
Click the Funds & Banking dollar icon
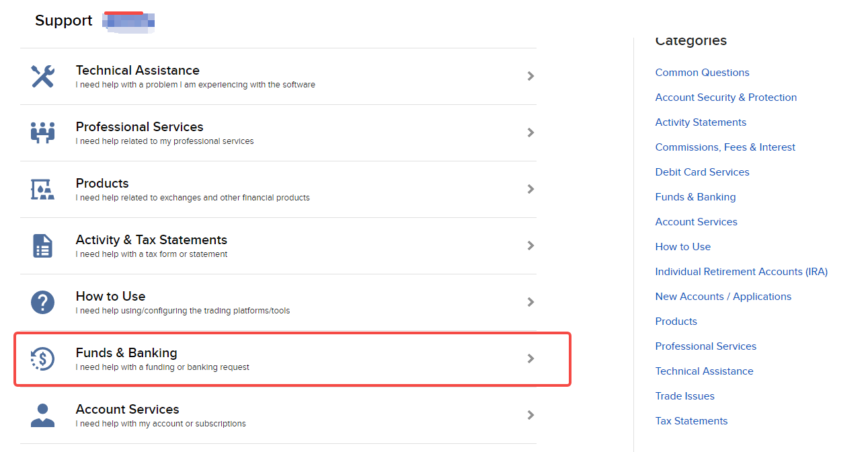tap(43, 359)
